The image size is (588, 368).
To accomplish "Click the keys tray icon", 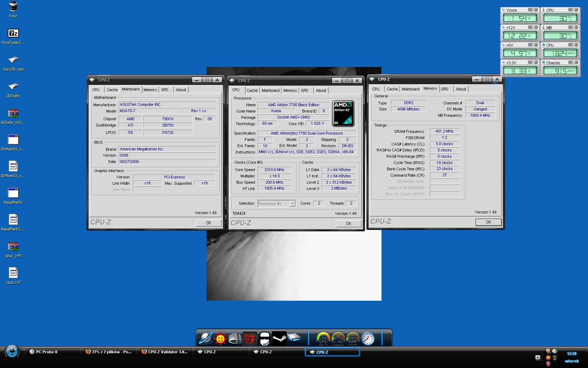I will tap(548, 351).
